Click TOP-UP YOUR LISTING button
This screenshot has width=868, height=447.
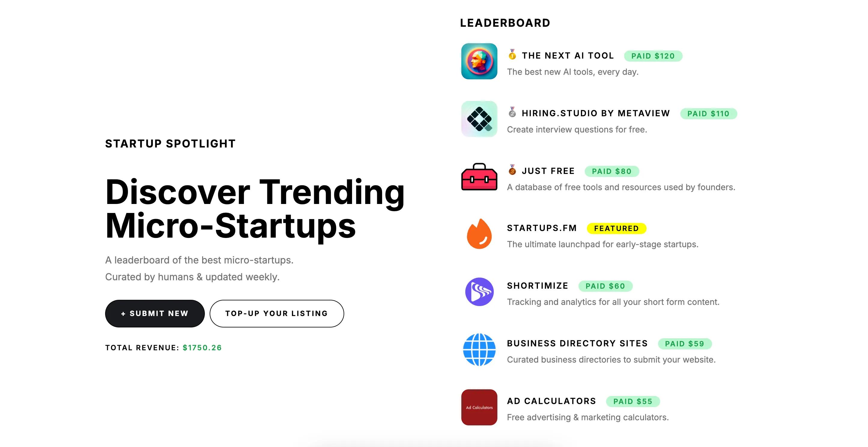(276, 313)
